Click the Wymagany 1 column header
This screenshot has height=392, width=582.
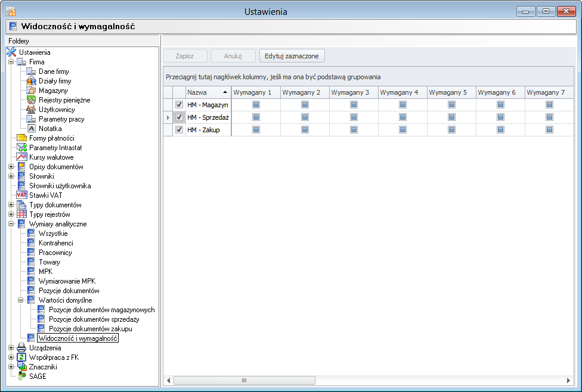pos(256,92)
